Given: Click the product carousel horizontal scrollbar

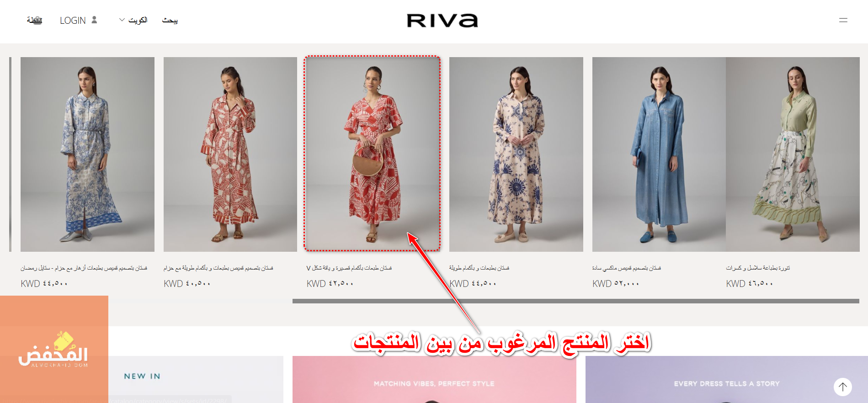Looking at the screenshot, I should [576, 301].
